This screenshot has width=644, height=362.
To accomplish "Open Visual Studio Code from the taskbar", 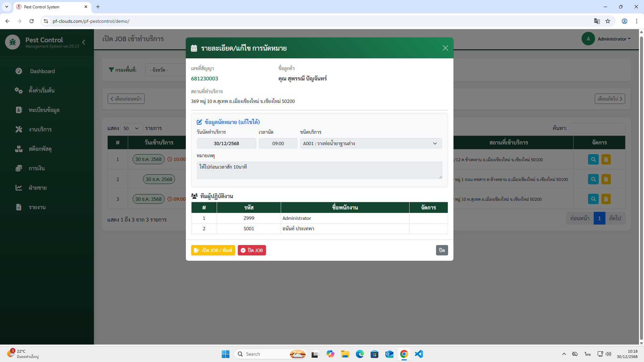I will tap(419, 354).
